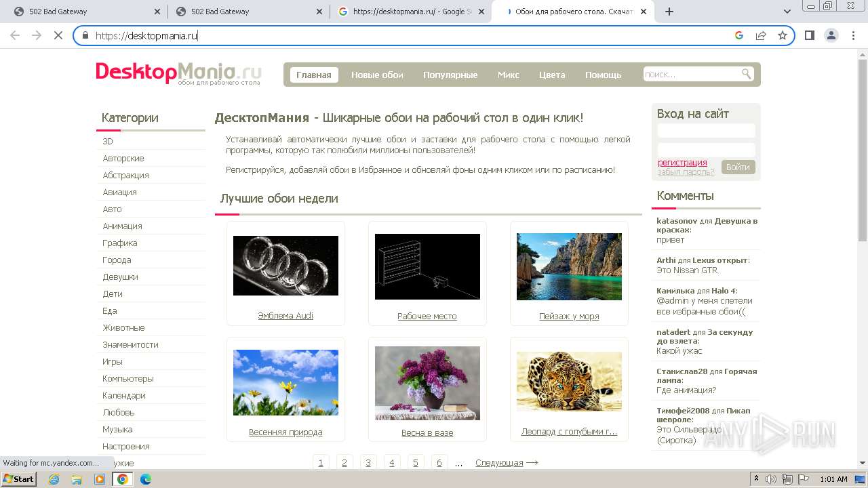Click the search magnifier icon on the site
The width and height of the screenshot is (868, 488).
coord(746,74)
